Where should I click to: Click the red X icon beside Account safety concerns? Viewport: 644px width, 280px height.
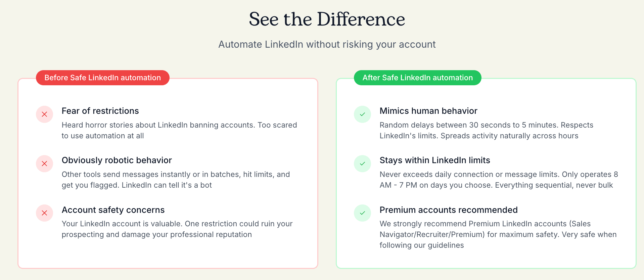(44, 213)
